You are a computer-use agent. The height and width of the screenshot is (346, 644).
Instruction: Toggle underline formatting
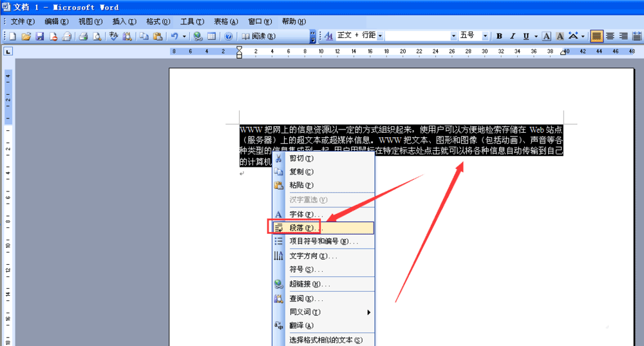pos(526,36)
